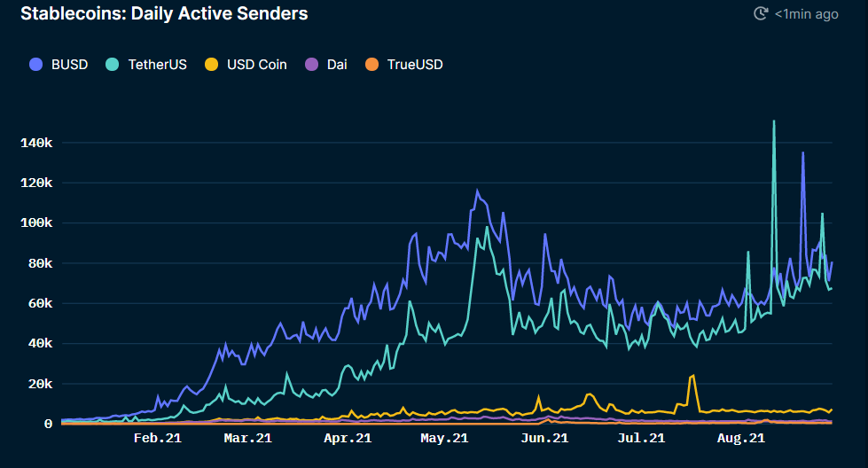Toggle the TetherUS series legend dot
868x468 pixels.
tap(113, 65)
